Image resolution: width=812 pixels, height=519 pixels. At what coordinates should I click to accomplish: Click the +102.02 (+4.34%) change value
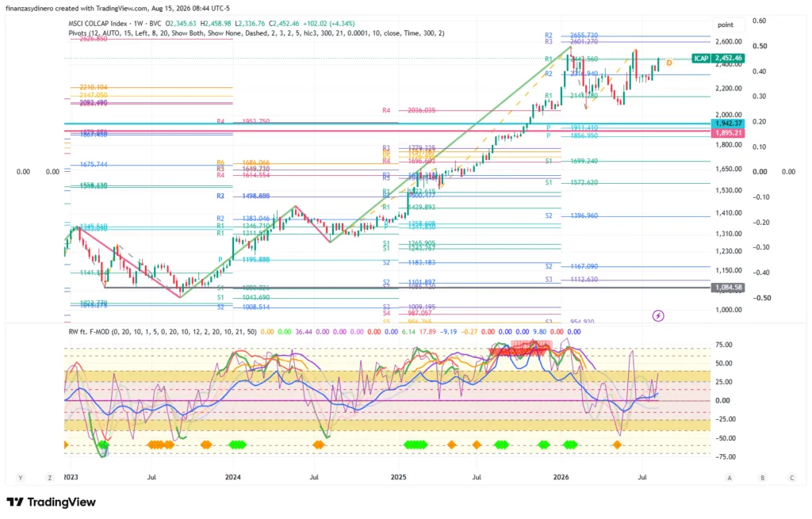pyautogui.click(x=329, y=23)
